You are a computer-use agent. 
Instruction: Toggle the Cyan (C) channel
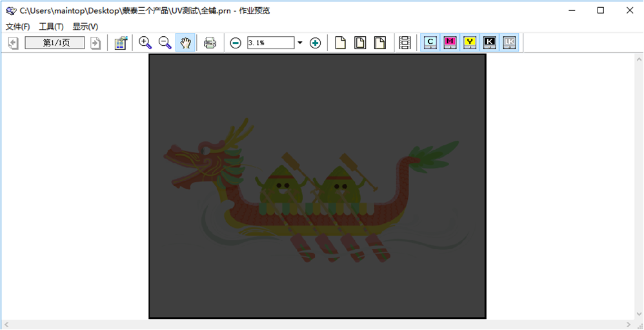[430, 43]
